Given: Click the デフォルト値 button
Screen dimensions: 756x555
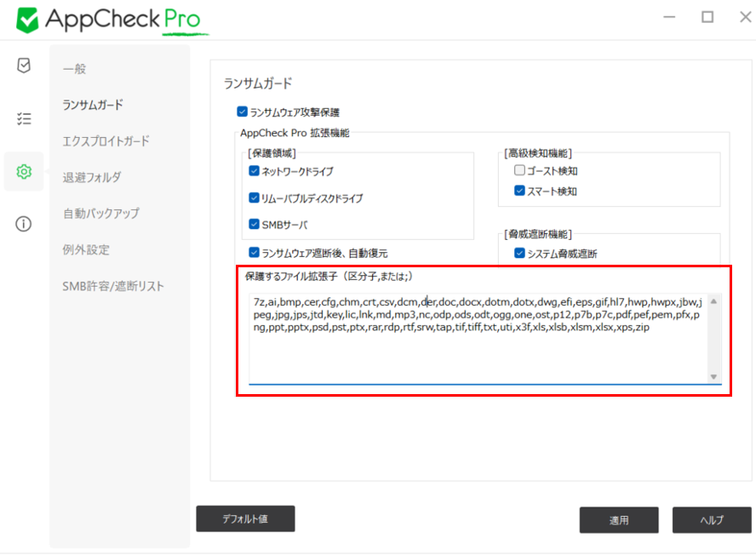Looking at the screenshot, I should [245, 518].
